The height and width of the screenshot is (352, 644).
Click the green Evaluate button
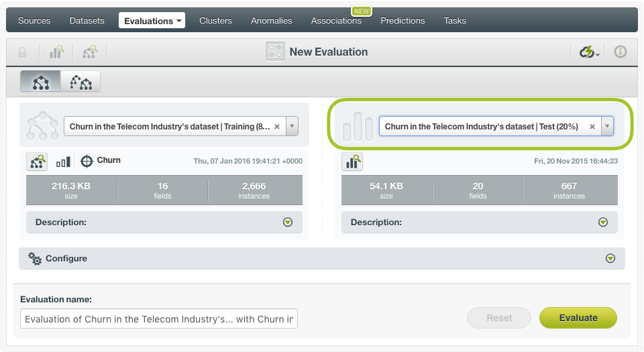click(x=578, y=318)
